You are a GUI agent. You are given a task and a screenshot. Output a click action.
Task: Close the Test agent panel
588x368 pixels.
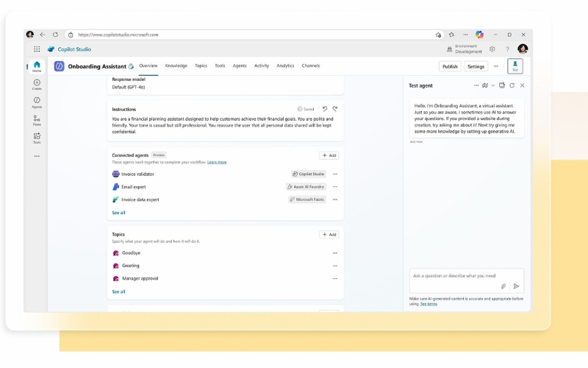[x=522, y=85]
